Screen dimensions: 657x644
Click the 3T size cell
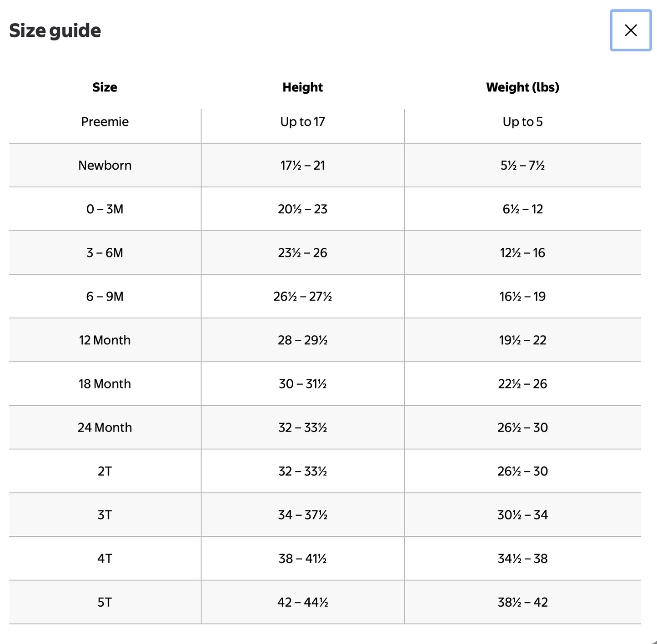pyautogui.click(x=105, y=514)
